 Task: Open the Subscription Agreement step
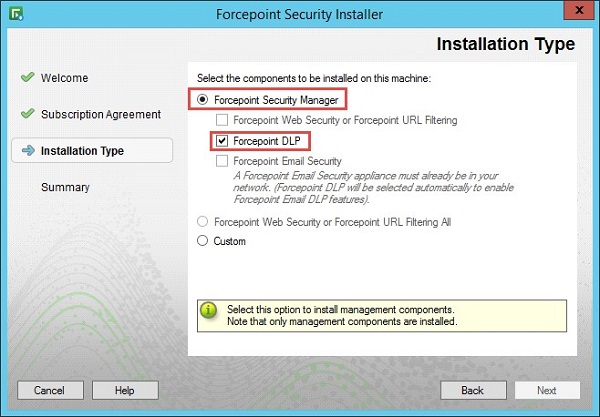tap(100, 114)
